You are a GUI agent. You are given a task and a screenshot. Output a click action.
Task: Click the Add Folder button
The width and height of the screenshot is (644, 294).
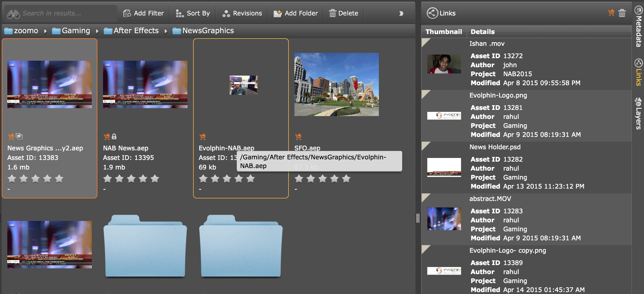[x=296, y=13]
